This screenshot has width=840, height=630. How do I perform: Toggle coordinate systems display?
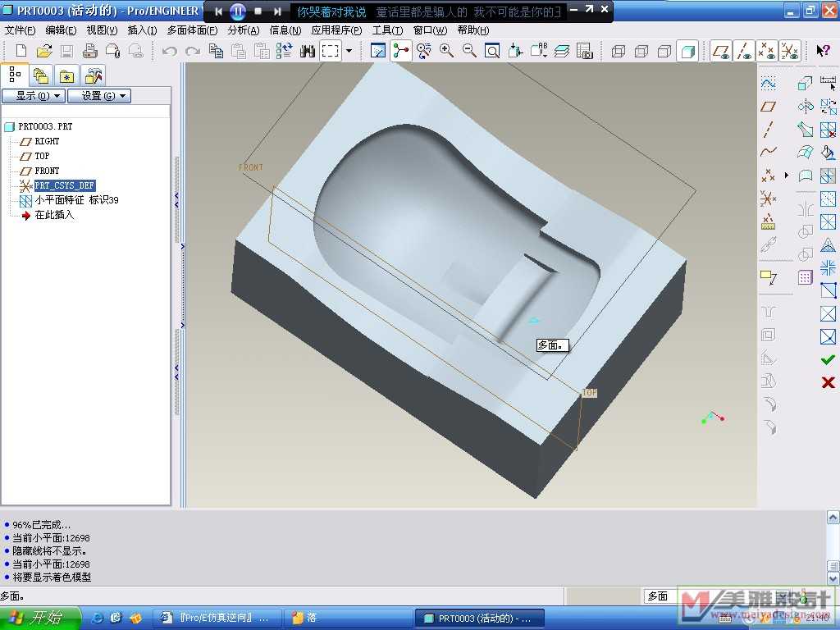click(790, 51)
